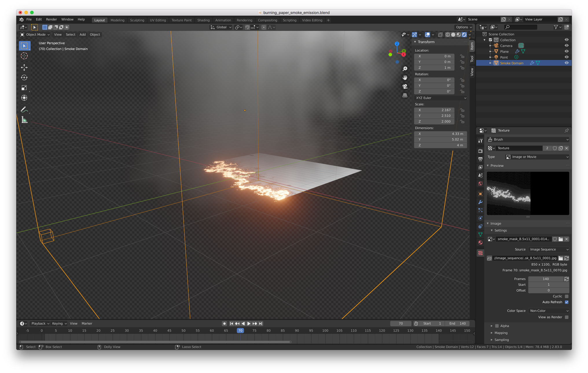Viewport: 588px width, 373px height.
Task: Open the Image Sequence source dropdown
Action: click(x=549, y=249)
